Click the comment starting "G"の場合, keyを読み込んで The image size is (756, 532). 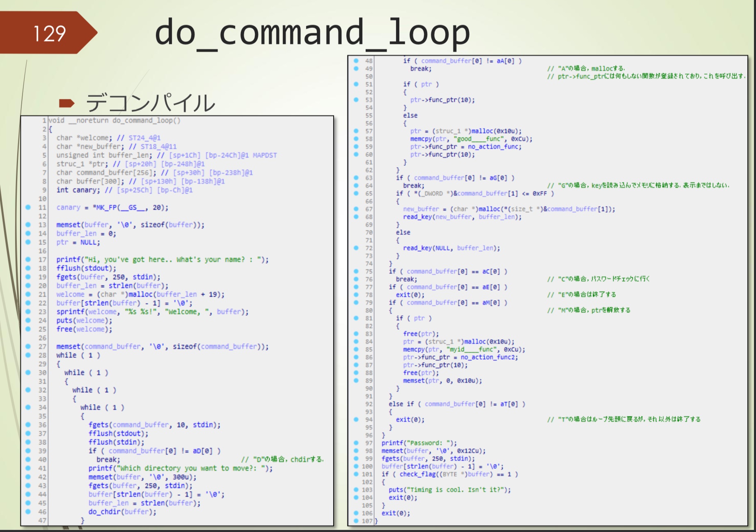tap(639, 186)
